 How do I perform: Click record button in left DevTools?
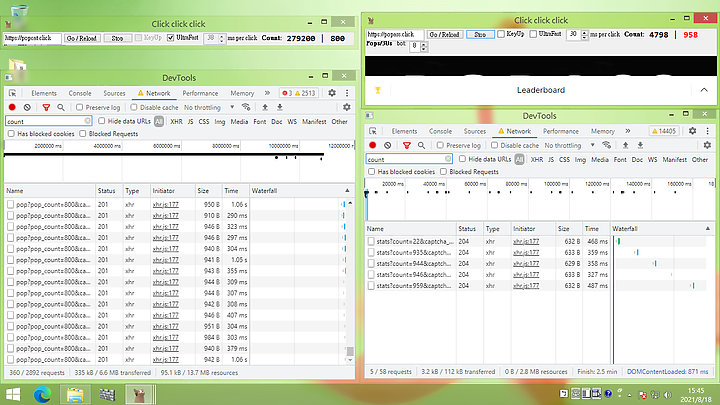pyautogui.click(x=12, y=107)
